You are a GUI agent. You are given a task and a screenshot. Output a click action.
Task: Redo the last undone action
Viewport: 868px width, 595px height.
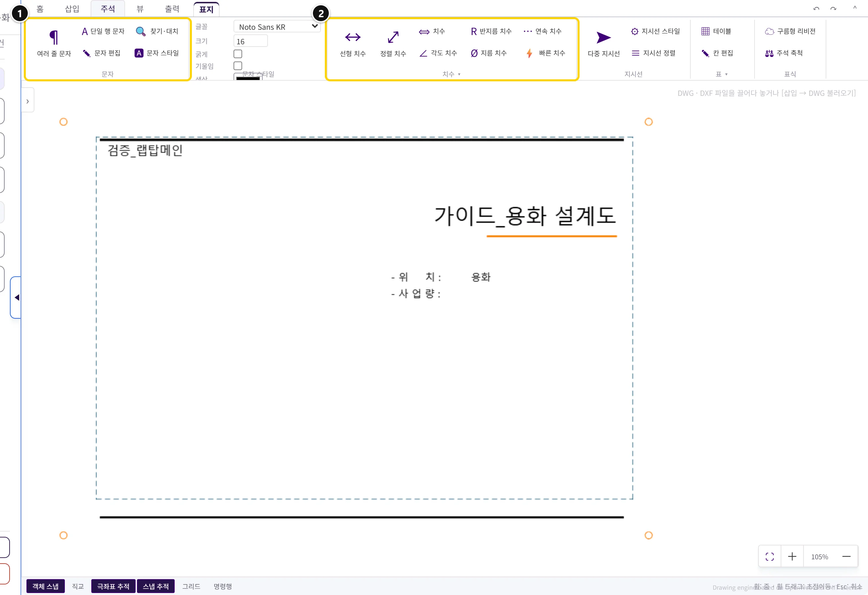tap(833, 9)
